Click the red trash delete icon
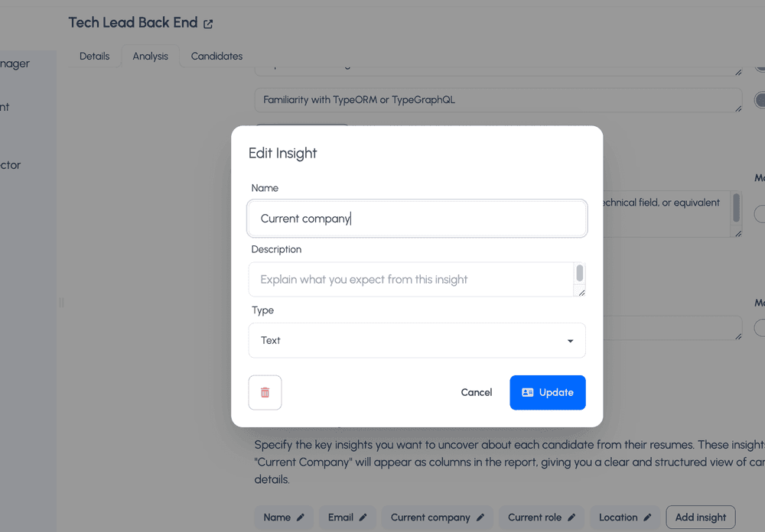 pos(265,392)
